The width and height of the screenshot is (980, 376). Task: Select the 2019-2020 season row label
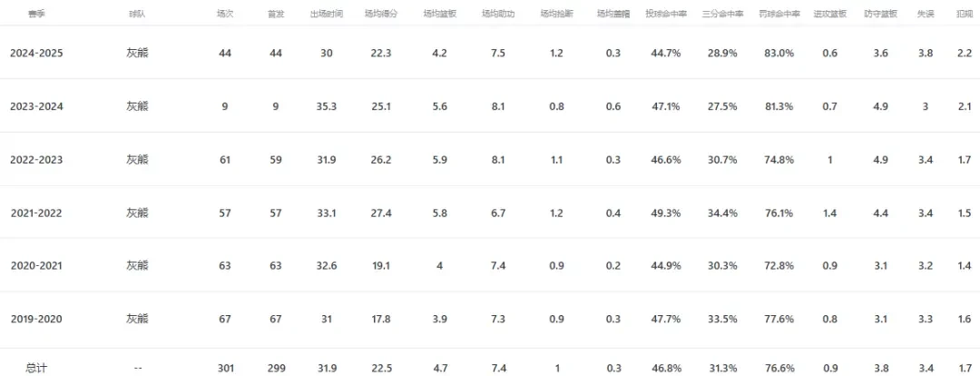pyautogui.click(x=36, y=319)
